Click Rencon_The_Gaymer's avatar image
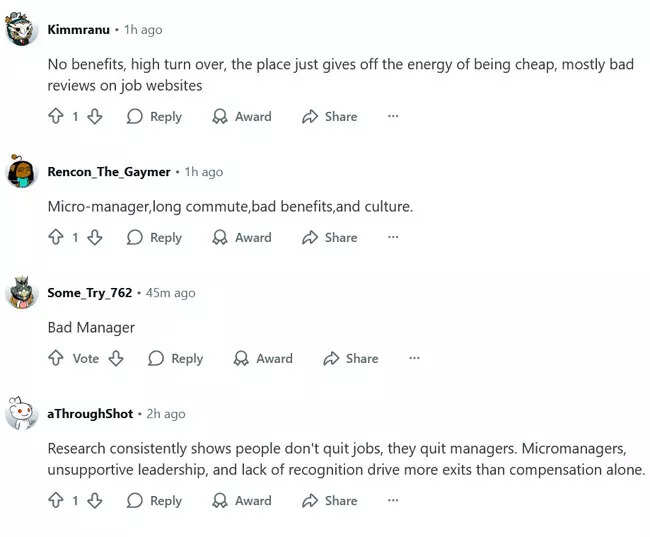The width and height of the screenshot is (650, 537). (22, 173)
